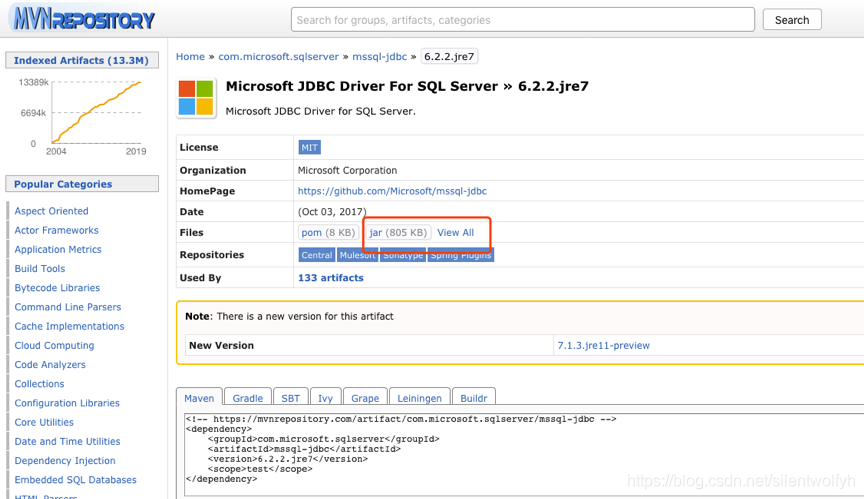864x499 pixels.
Task: Download the jar (805 KB) file
Action: point(398,232)
